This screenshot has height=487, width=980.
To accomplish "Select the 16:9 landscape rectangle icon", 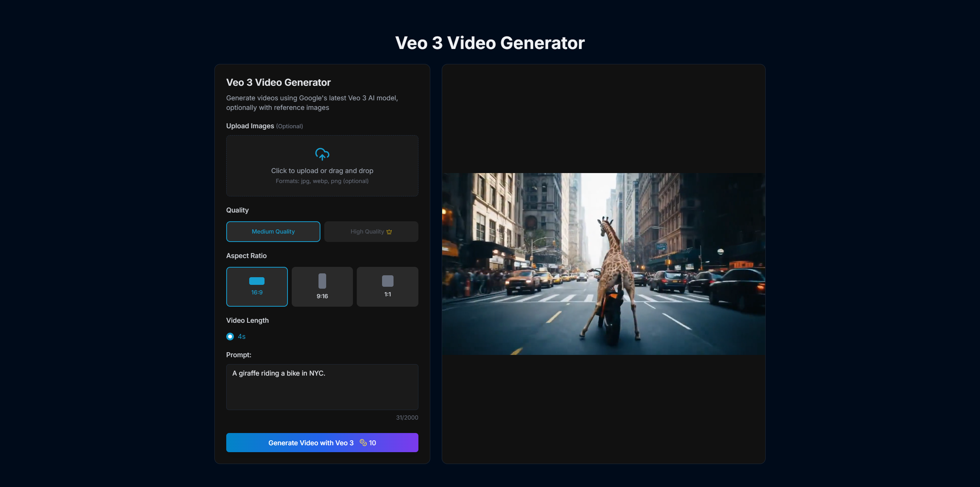I will 256,281.
